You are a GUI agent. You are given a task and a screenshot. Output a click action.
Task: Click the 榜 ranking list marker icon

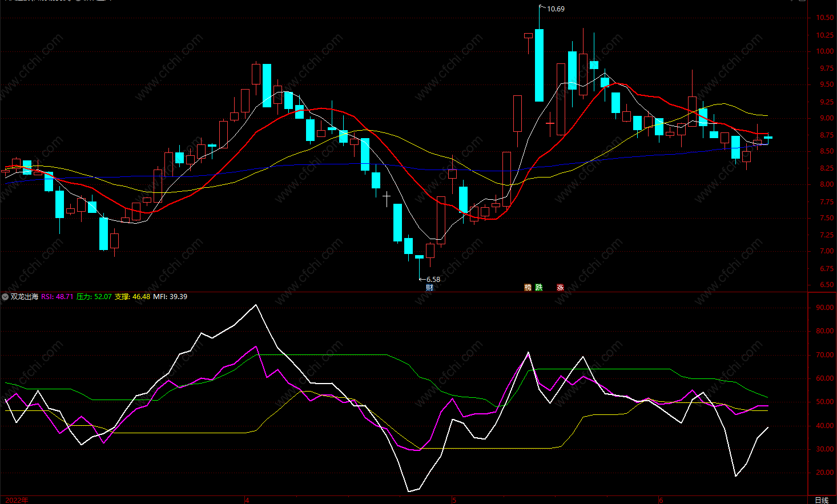point(528,288)
